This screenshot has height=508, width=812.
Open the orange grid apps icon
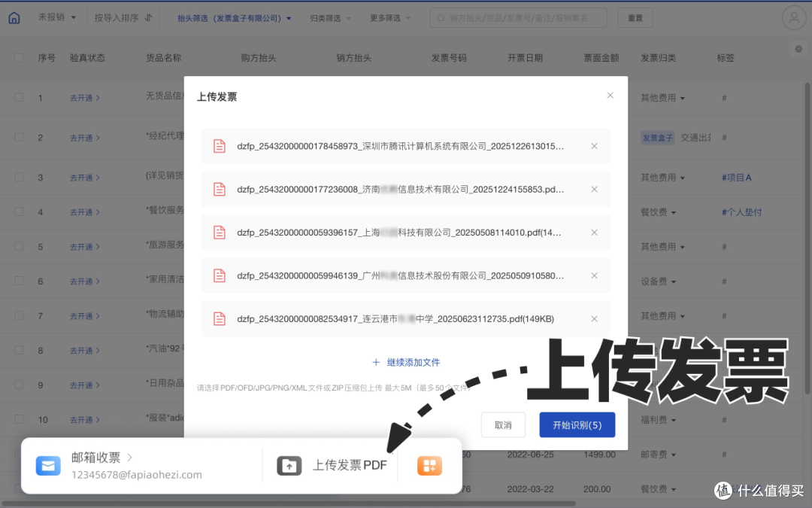[x=429, y=466]
